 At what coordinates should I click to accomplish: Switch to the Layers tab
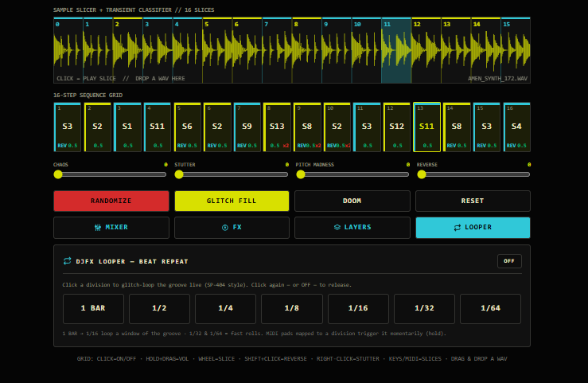[352, 227]
